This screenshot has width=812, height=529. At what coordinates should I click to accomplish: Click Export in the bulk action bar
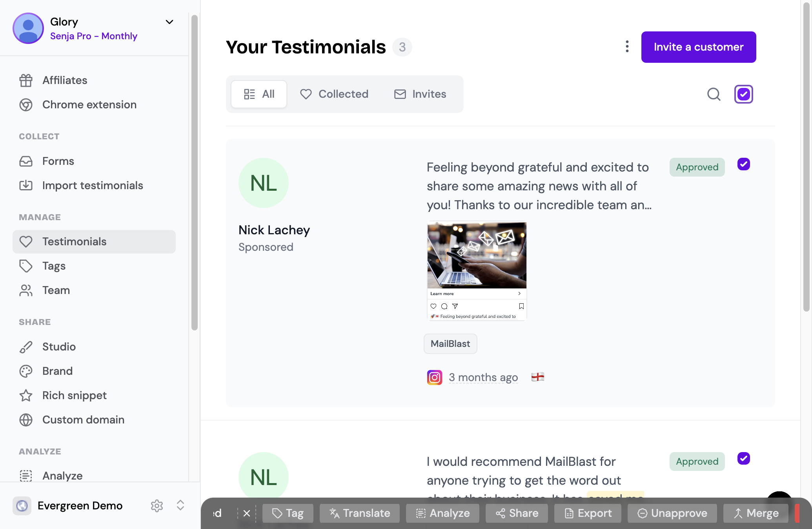588,513
